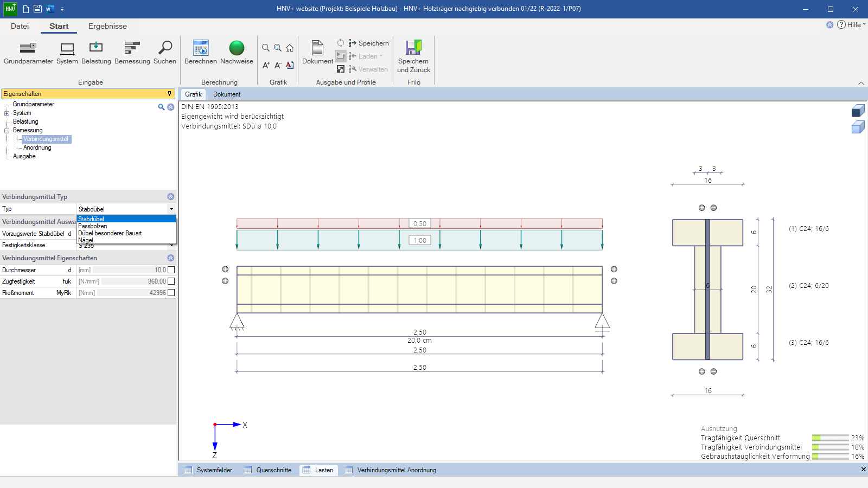Close the bottom table panel
The image size is (868, 488).
coord(863,470)
